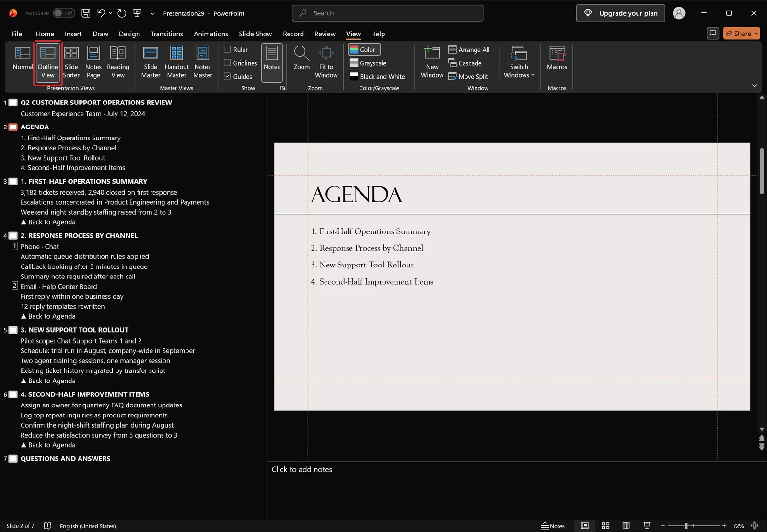Click the Share button

[742, 33]
